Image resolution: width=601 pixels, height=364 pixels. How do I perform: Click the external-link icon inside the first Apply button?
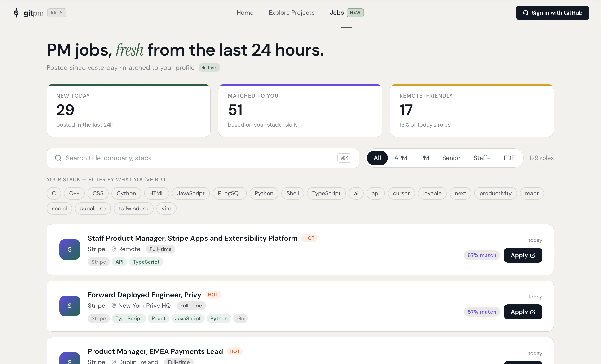click(x=533, y=255)
